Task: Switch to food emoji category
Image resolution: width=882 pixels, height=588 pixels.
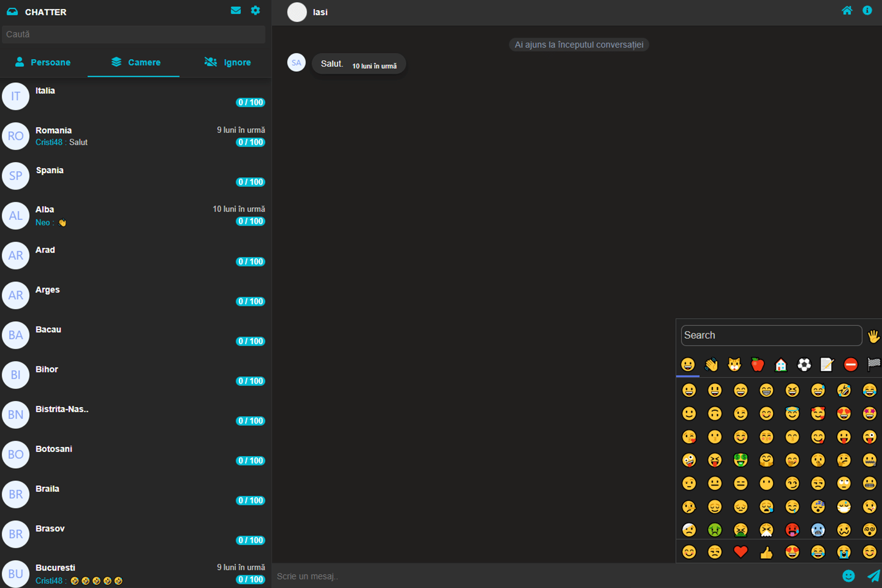Action: (757, 364)
